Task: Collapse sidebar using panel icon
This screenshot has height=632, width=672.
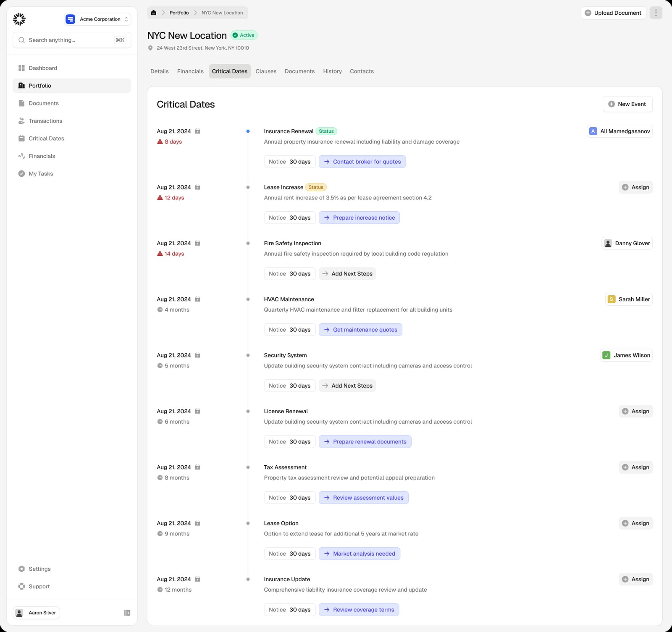Action: point(127,613)
